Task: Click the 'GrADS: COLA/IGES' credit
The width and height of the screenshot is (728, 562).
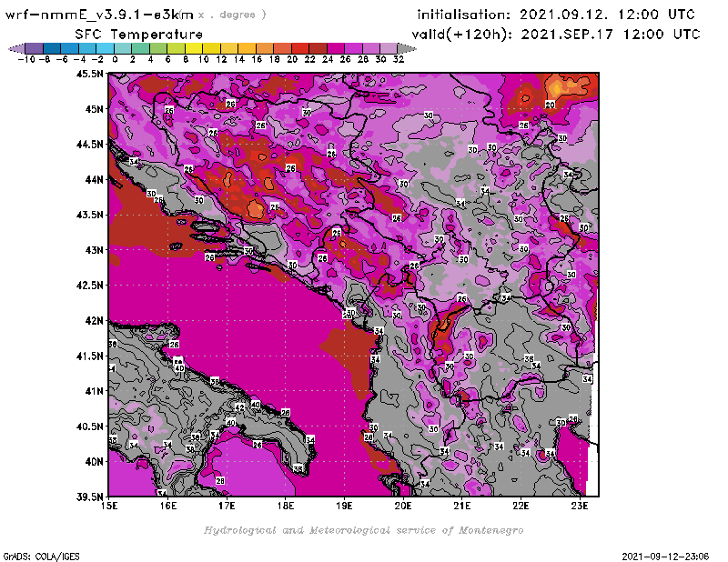Action: pos(41,557)
